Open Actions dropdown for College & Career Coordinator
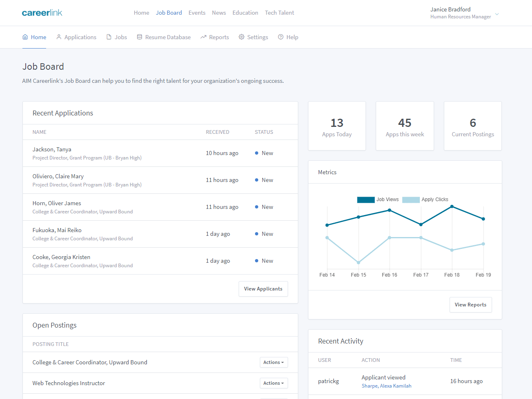532x399 pixels. (274, 362)
